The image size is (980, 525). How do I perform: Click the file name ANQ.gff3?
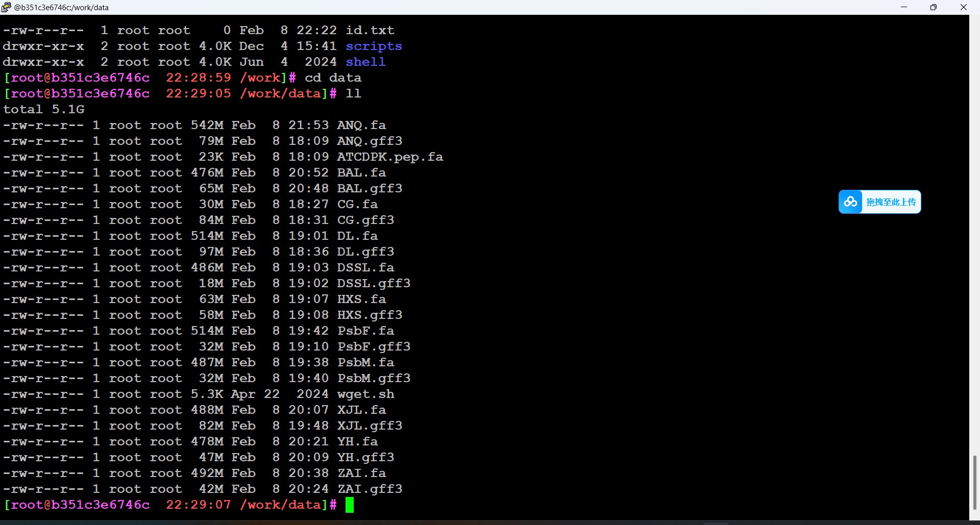(370, 141)
